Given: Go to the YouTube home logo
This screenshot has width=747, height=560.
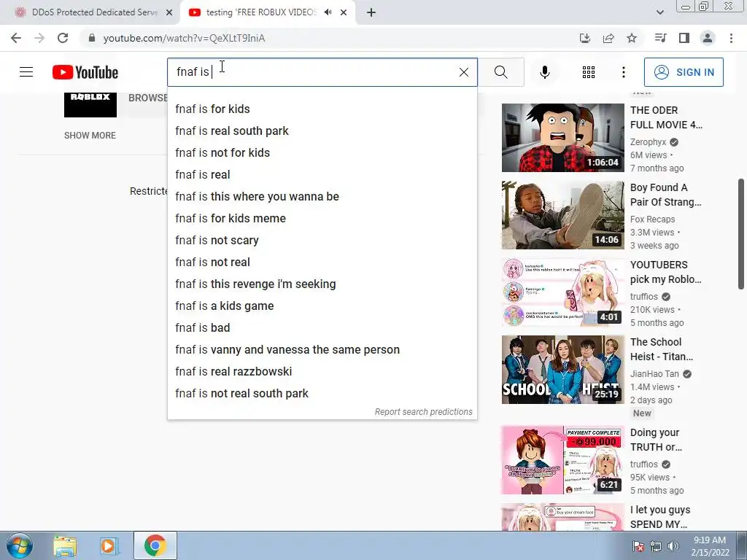Looking at the screenshot, I should click(x=85, y=72).
